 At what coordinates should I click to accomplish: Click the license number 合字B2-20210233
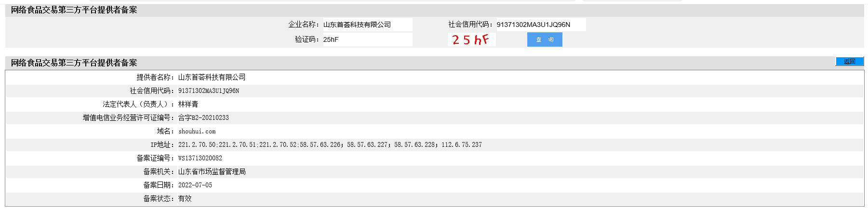click(203, 117)
